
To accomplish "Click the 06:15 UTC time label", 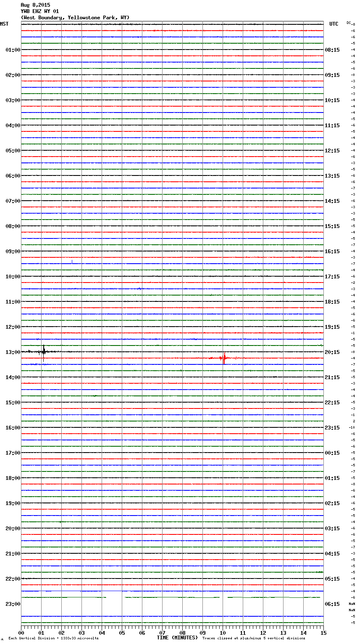I will pos(332,604).
